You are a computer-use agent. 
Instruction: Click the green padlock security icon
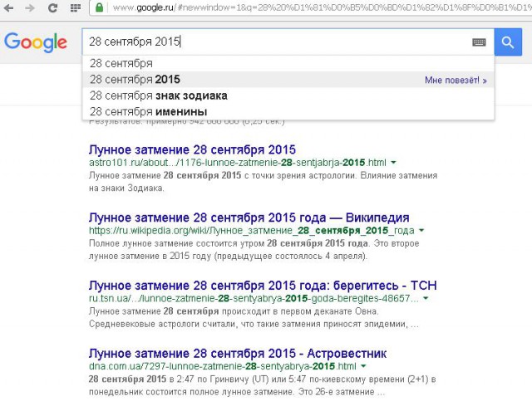click(99, 7)
